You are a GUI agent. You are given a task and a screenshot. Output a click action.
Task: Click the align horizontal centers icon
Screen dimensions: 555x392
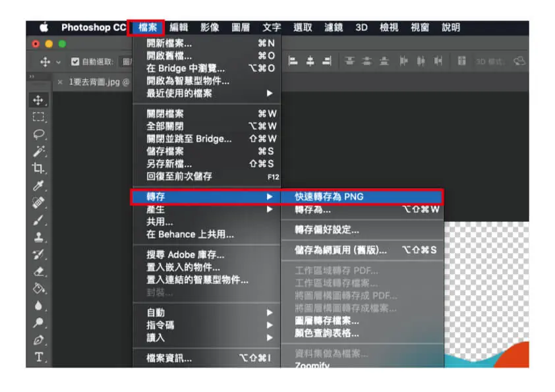310,61
